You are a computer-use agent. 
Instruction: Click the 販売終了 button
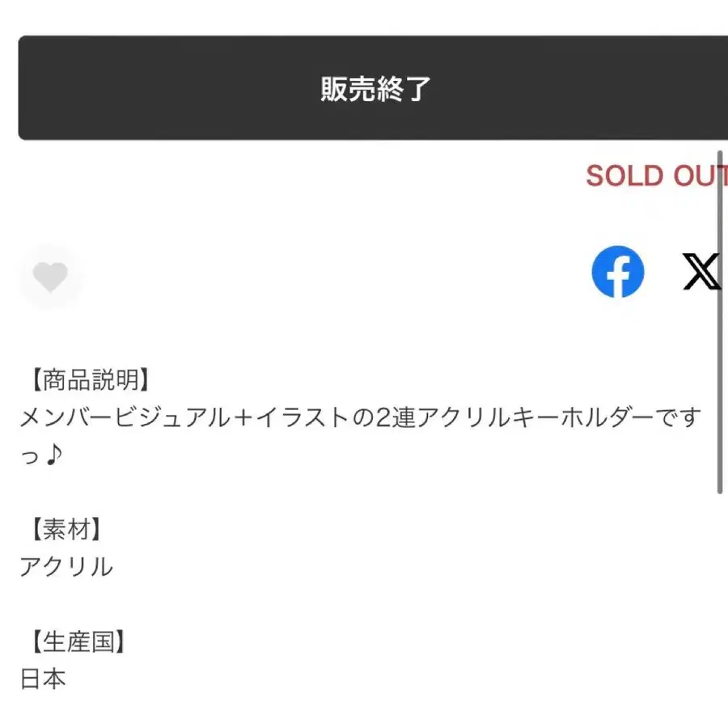click(374, 88)
